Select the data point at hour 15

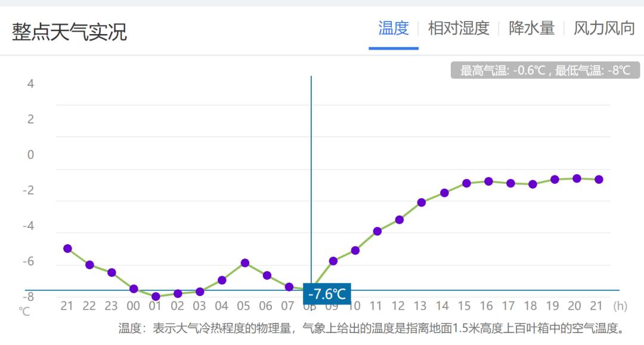(x=466, y=183)
